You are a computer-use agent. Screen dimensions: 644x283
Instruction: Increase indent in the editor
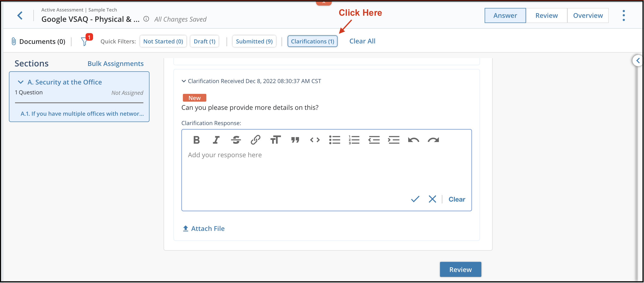tap(394, 140)
